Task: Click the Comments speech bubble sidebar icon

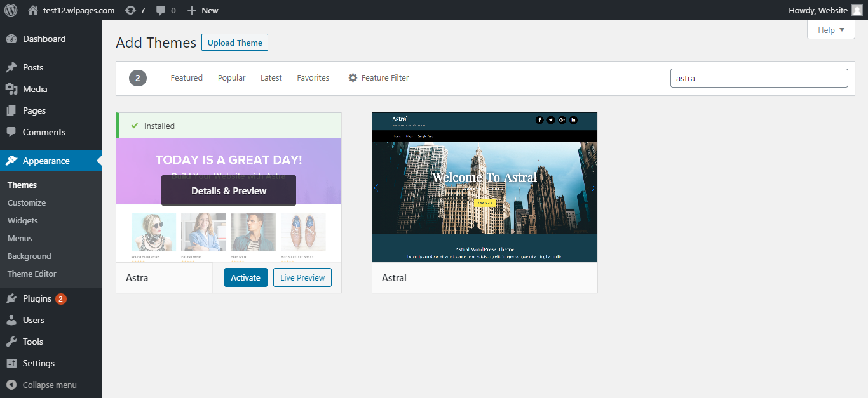Action: (x=11, y=132)
